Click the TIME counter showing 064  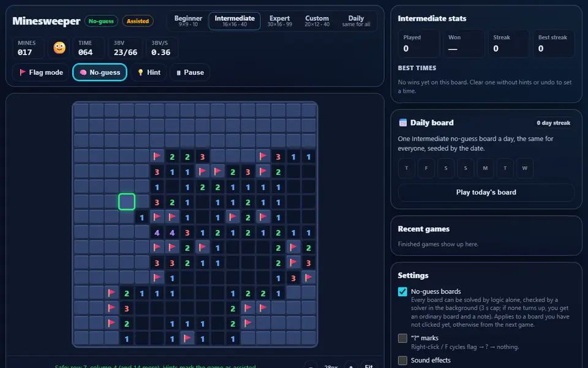point(88,48)
